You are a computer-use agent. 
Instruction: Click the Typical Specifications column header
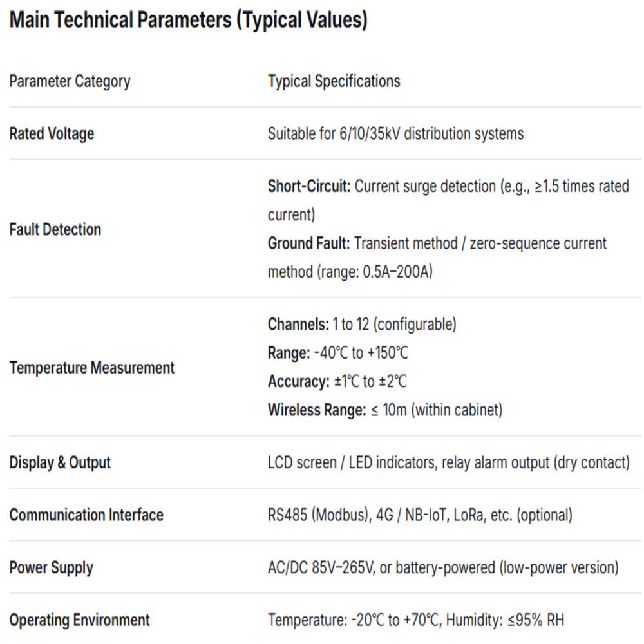pos(334,82)
